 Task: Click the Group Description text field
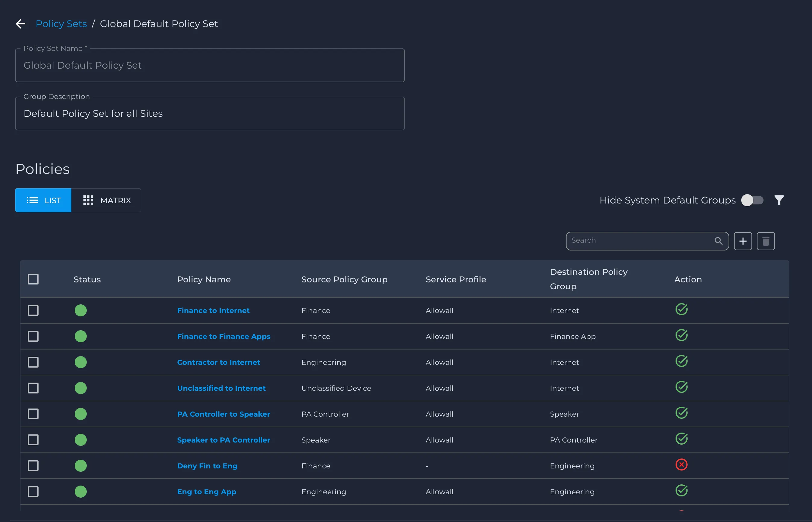(210, 113)
